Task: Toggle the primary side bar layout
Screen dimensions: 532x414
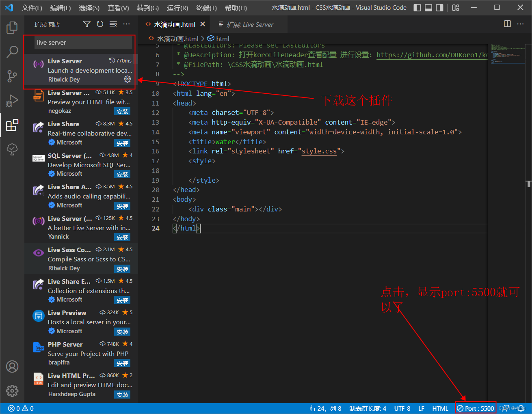Action: click(x=417, y=8)
